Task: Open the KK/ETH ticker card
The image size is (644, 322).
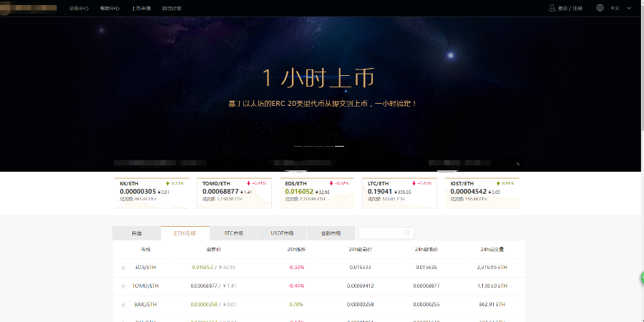Action: coord(152,193)
